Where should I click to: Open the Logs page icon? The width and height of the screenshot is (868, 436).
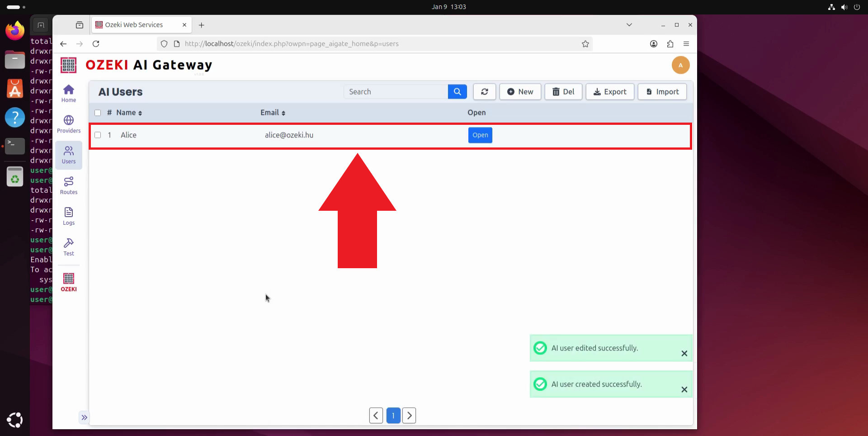coord(69,216)
